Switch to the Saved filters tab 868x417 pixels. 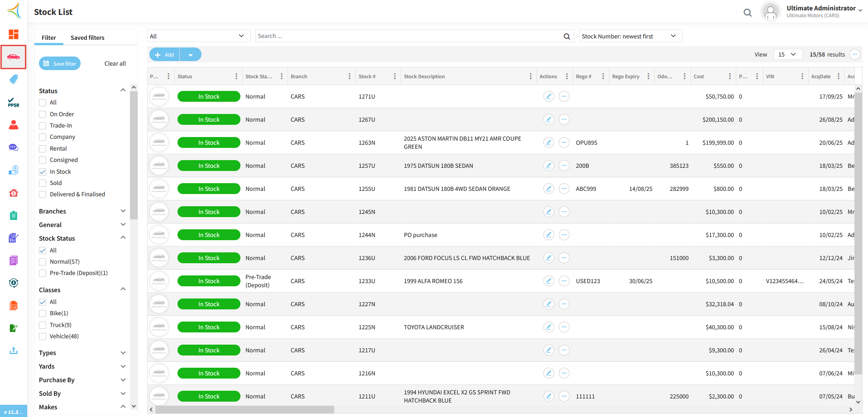pos(87,38)
